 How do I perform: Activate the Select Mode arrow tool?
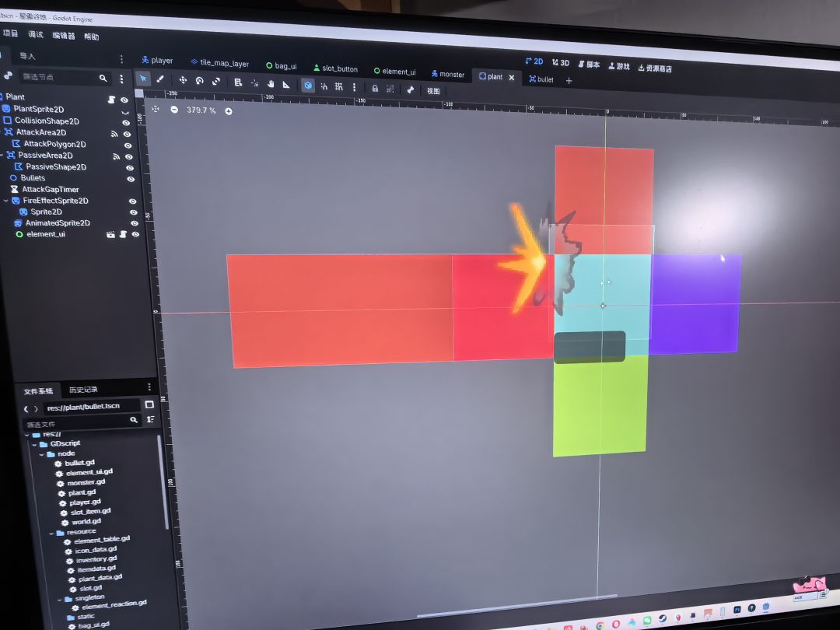click(x=143, y=79)
